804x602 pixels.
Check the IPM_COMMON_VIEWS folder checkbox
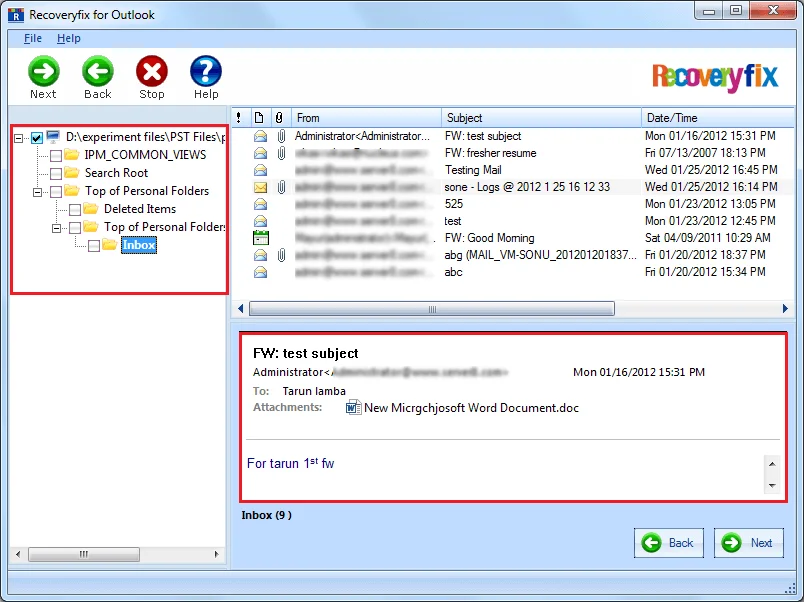pyautogui.click(x=56, y=155)
